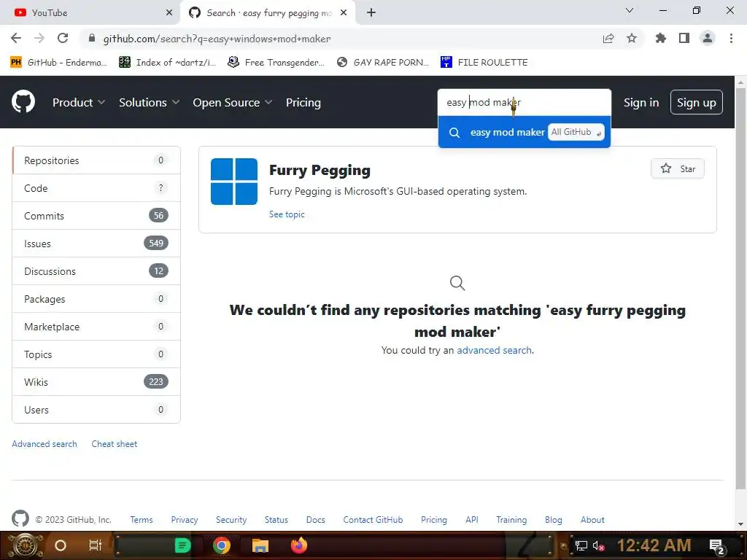
Task: Click Sign in
Action: (641, 102)
